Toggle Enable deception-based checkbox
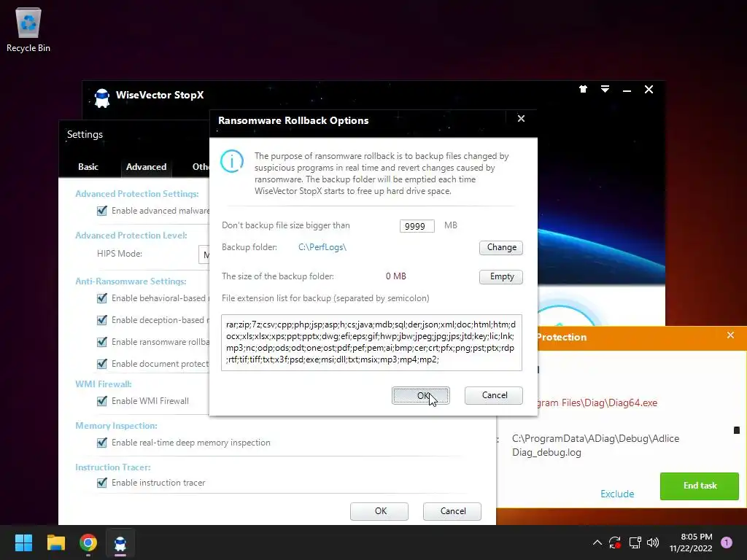Viewport: 747px width, 560px height. click(102, 320)
